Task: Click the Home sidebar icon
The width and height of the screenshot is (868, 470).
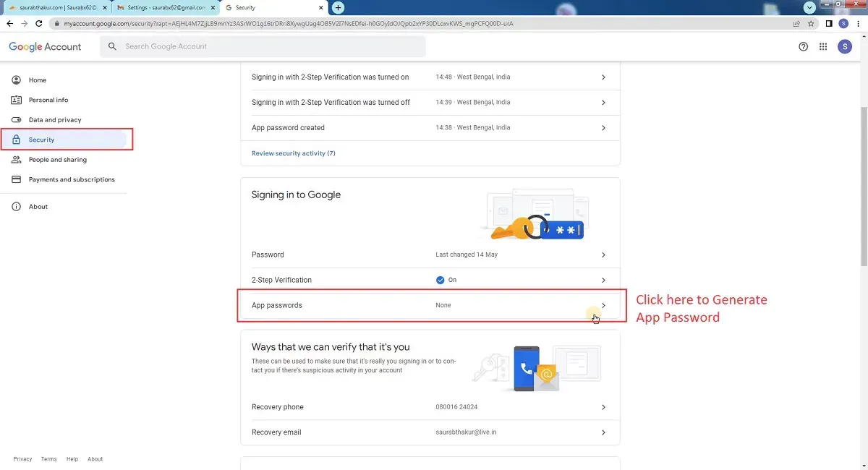Action: click(x=16, y=80)
